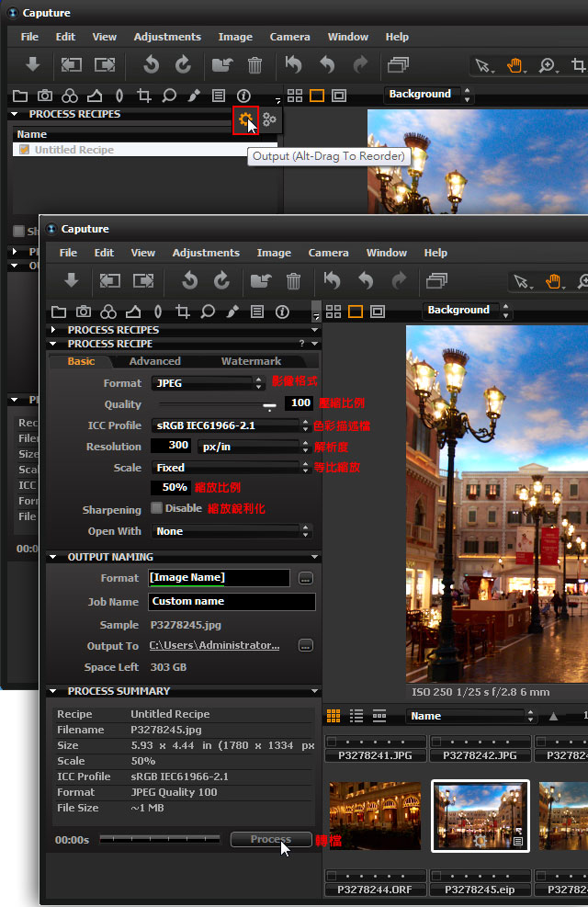Collapse the OUTPUT NAMING panel
588x907 pixels.
[53, 557]
